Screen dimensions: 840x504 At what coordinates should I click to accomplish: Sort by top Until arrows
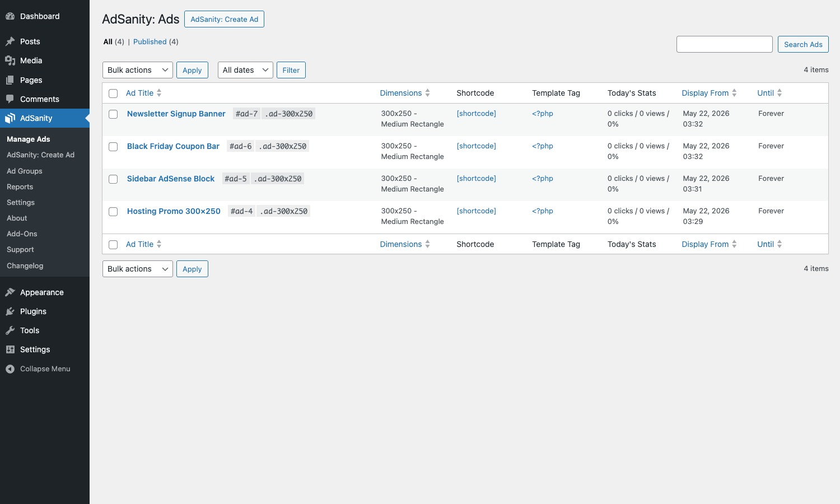point(780,93)
